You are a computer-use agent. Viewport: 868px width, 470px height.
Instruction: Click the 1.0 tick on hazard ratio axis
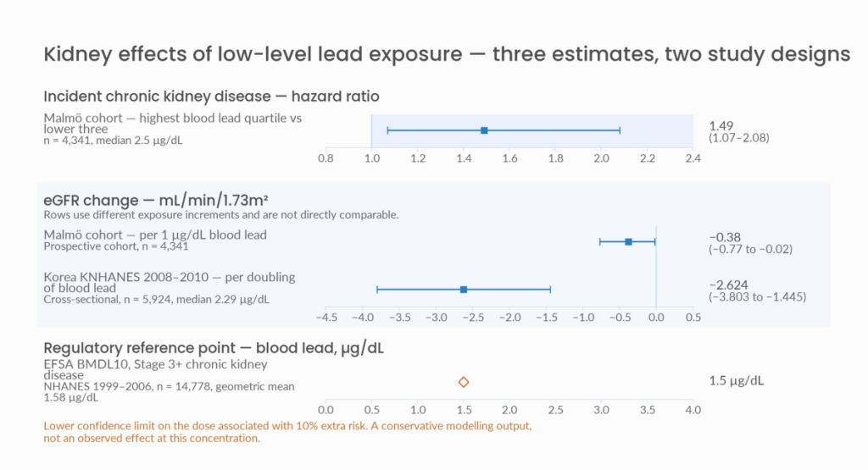point(372,158)
